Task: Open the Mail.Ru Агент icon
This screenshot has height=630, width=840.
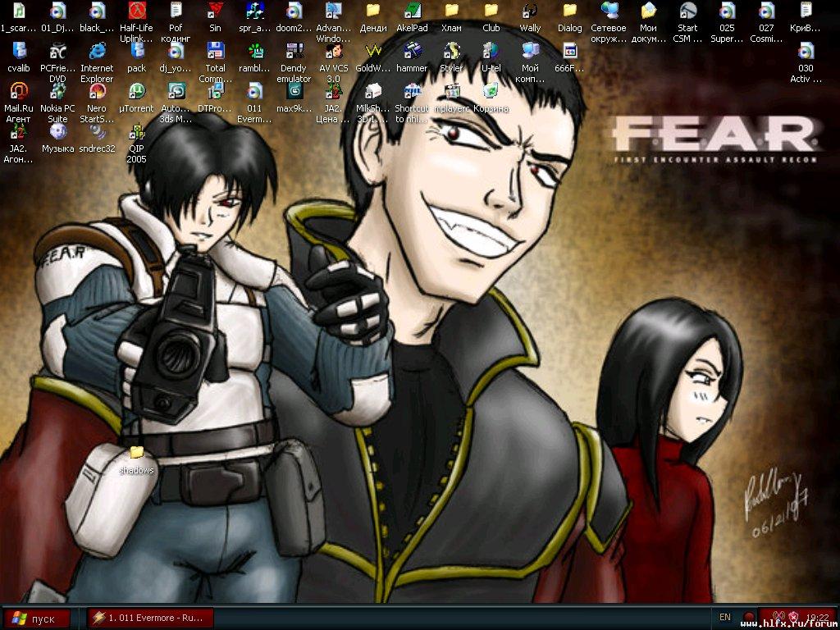Action: pos(19,90)
